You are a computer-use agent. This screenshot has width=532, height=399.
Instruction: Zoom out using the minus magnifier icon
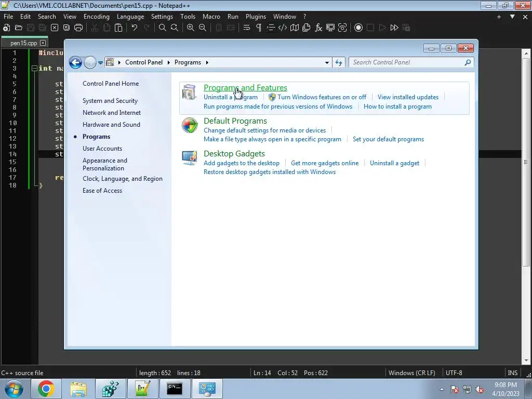[x=203, y=28]
